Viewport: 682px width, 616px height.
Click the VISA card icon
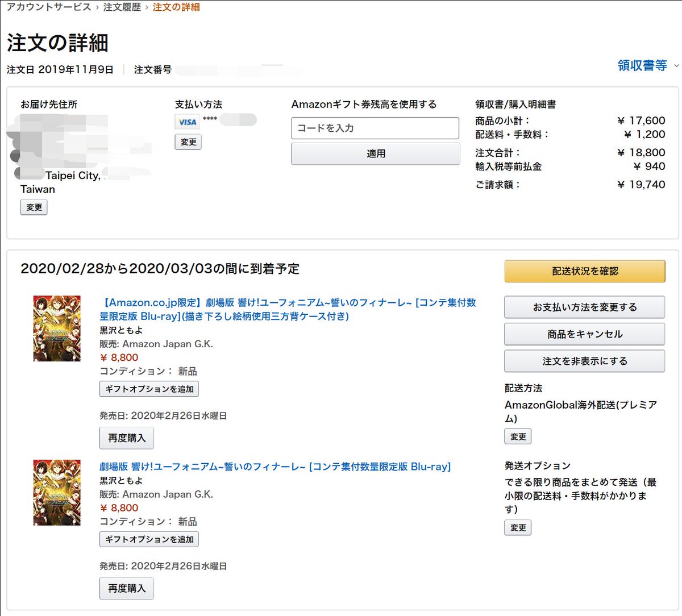click(x=187, y=122)
